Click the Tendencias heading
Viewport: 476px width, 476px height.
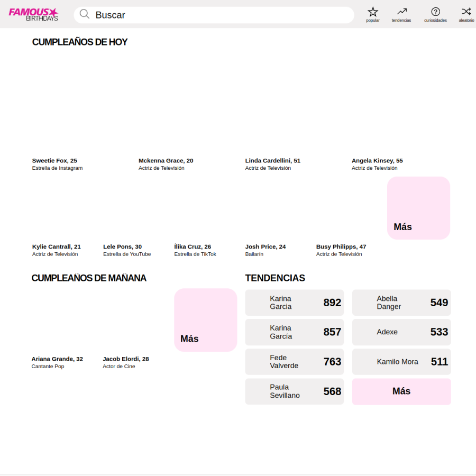coord(275,278)
